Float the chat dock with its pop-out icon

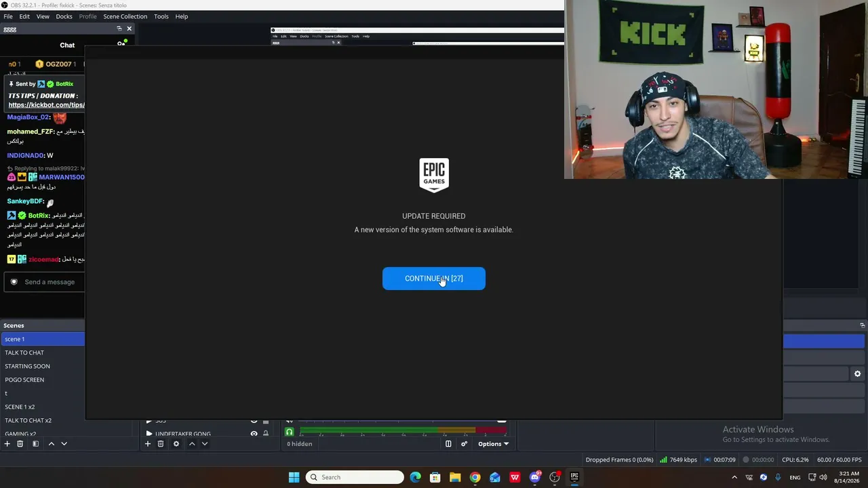click(119, 28)
